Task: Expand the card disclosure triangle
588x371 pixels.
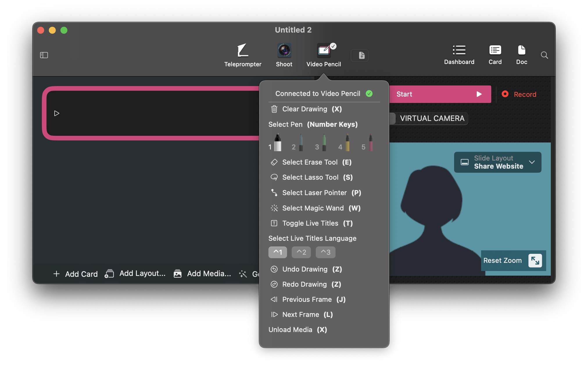Action: pyautogui.click(x=57, y=113)
